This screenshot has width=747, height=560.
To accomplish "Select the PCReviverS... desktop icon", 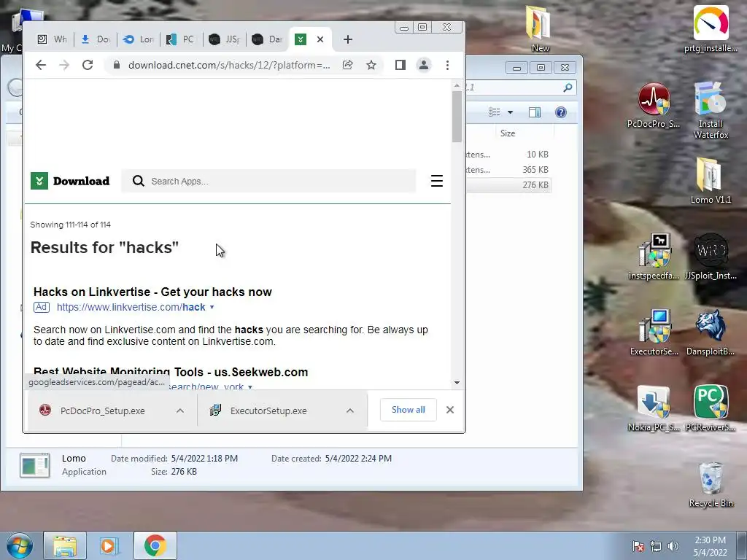I will point(711,408).
